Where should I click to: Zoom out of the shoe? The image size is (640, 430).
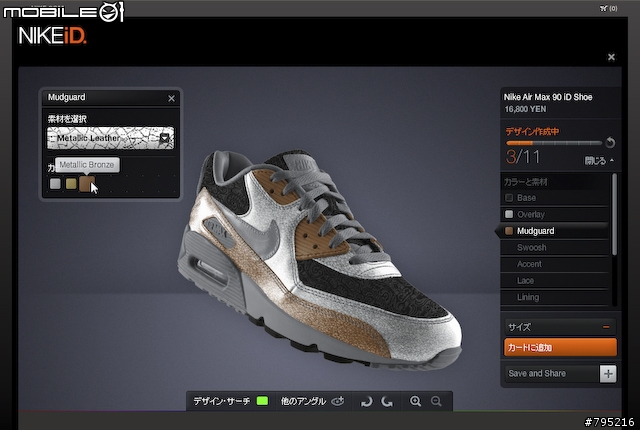[436, 401]
